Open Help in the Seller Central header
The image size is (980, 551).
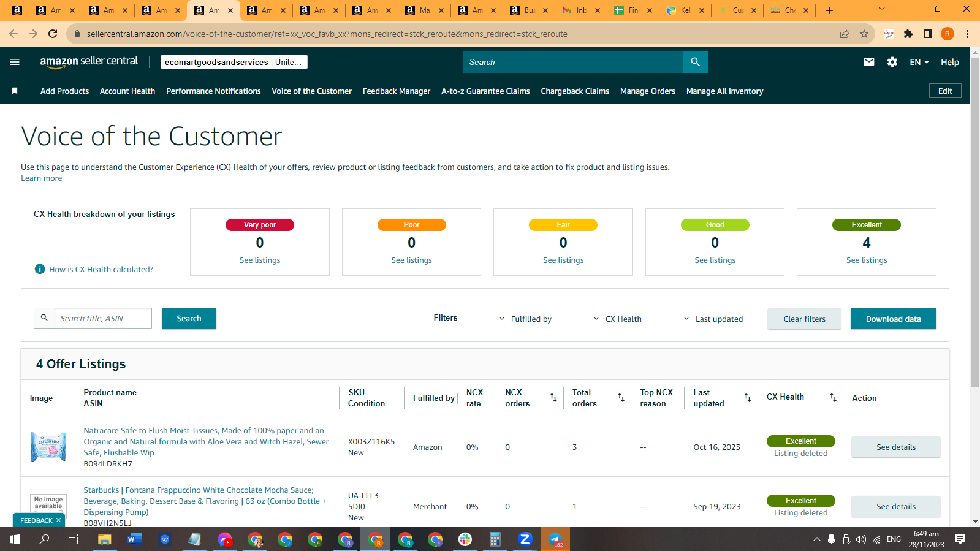950,62
